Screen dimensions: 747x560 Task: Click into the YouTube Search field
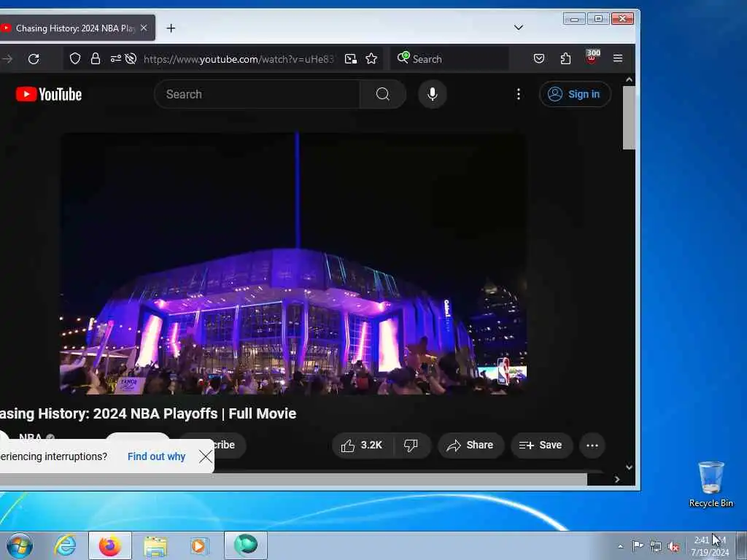258,94
